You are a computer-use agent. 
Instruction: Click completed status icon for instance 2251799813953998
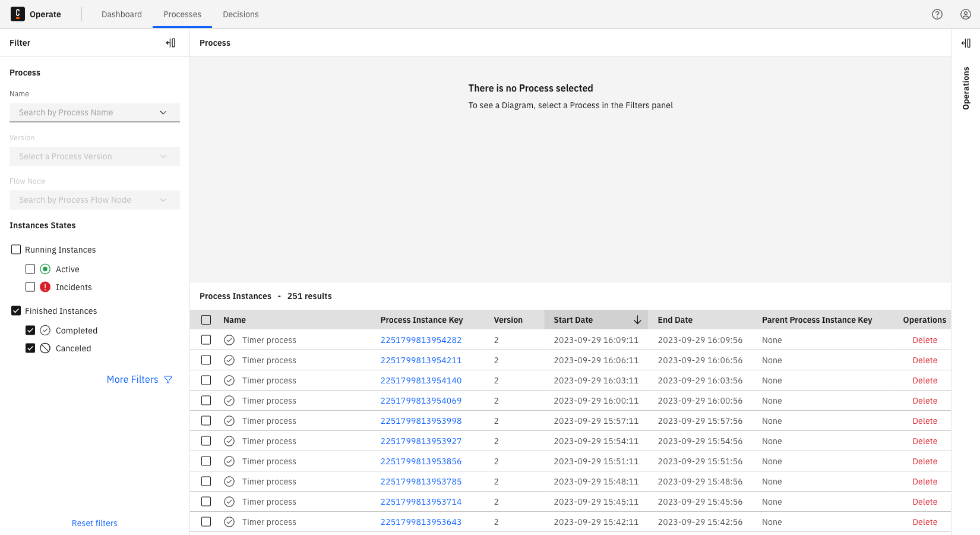(x=229, y=421)
